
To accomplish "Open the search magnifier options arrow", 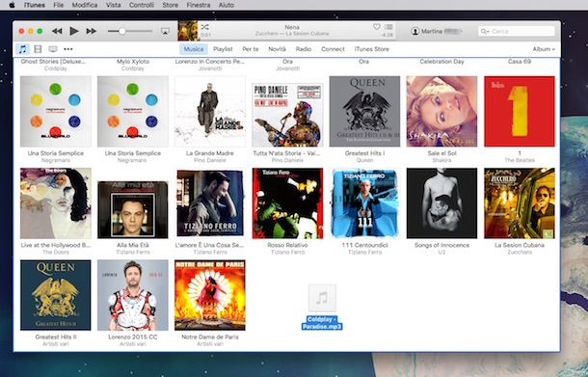I will (485, 31).
